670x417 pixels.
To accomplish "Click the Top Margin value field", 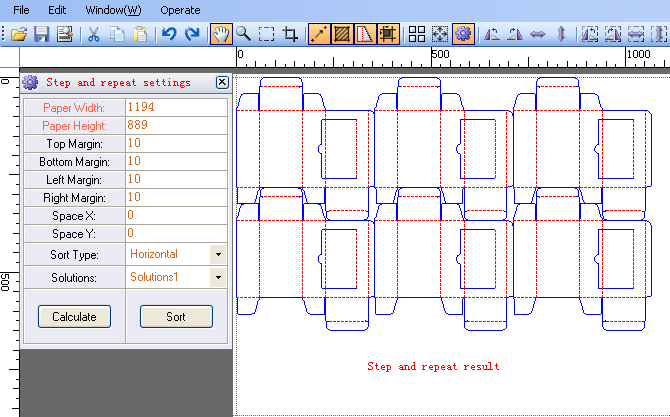I will [x=176, y=143].
